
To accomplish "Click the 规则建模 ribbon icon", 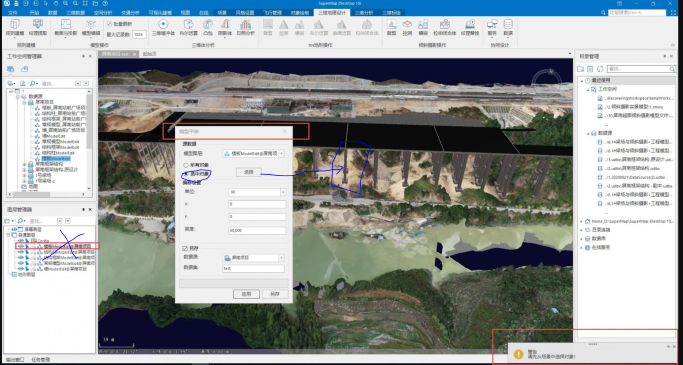I will tap(14, 27).
